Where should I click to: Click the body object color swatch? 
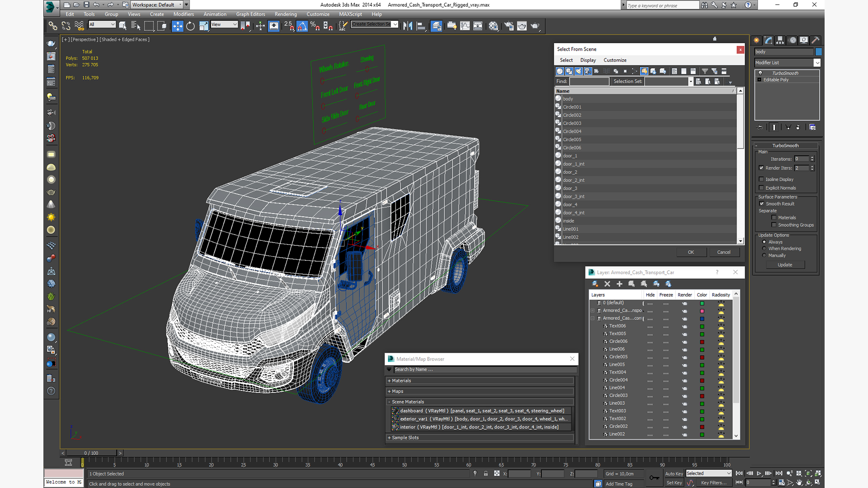click(x=818, y=52)
